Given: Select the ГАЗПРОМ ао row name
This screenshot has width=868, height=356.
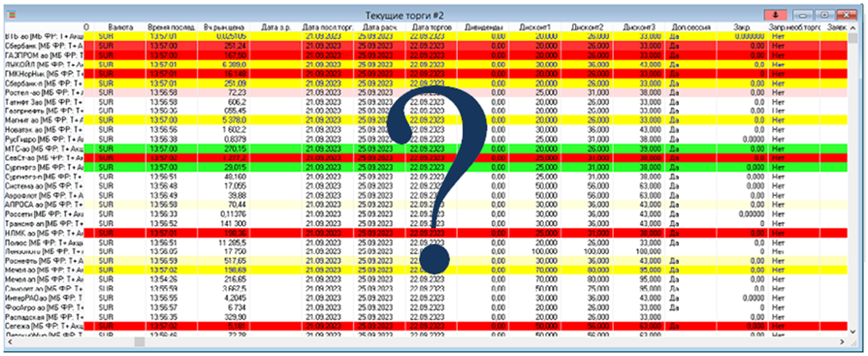Looking at the screenshot, I should click(x=44, y=54).
